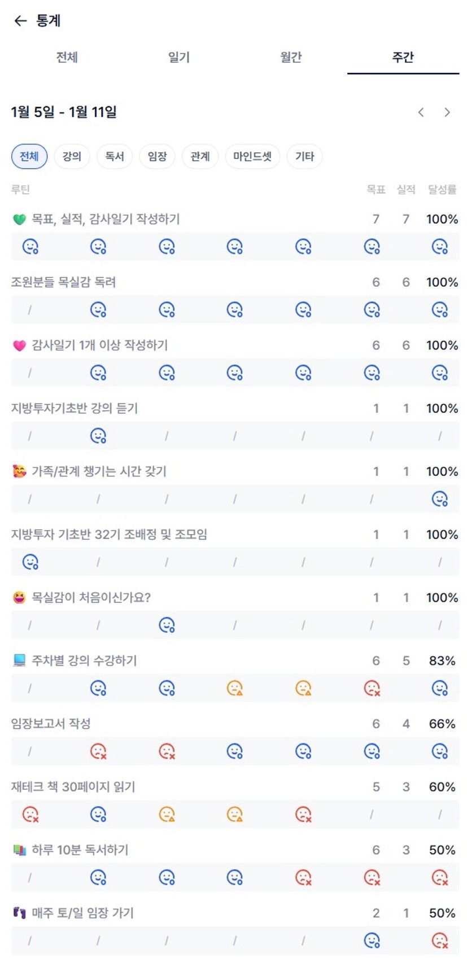Screen dimensions: 467x980
Task: Filter routines by 관계 chip
Action: 200,156
